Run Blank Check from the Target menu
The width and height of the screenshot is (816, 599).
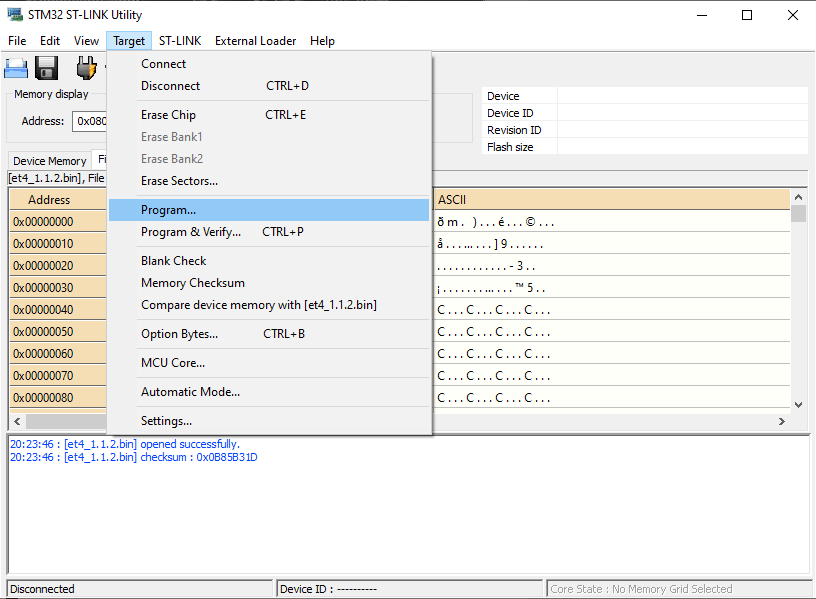[269, 261]
